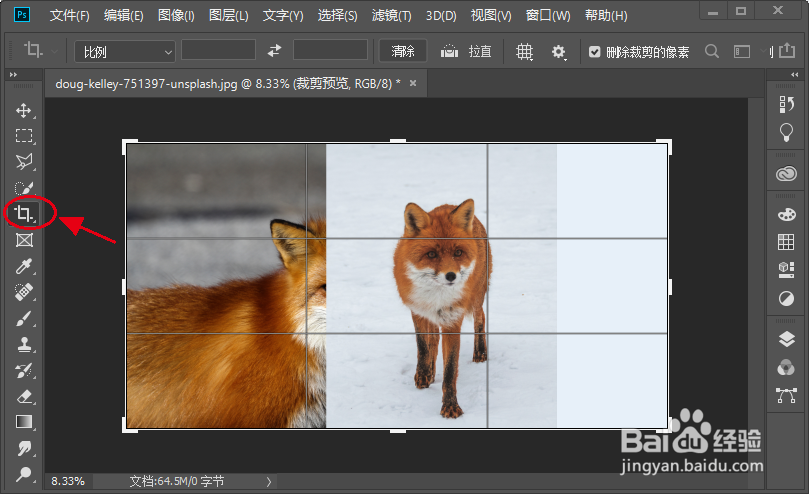Swap width and height values

pos(274,51)
